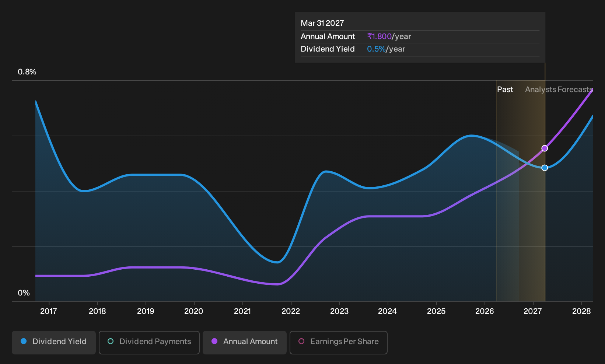Toggle the Dividend Yield legend button
605x364 pixels.
coord(54,342)
